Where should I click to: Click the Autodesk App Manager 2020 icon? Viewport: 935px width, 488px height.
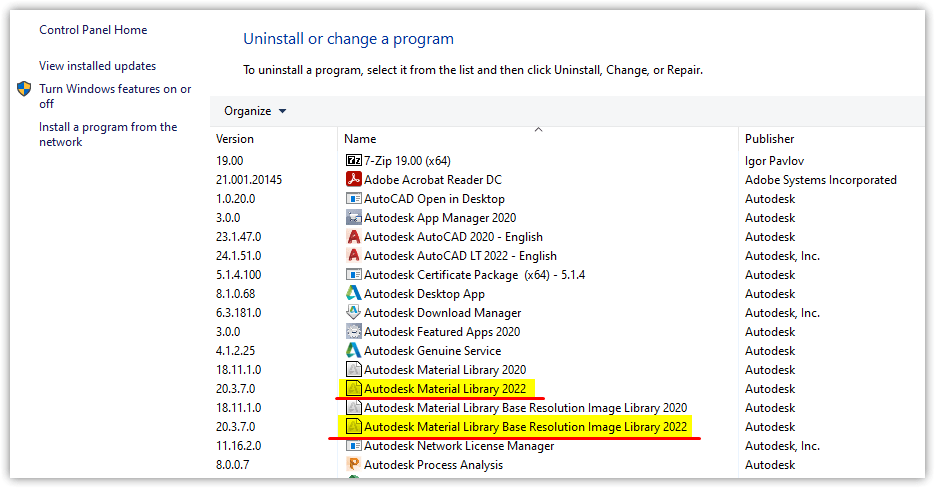pyautogui.click(x=354, y=217)
